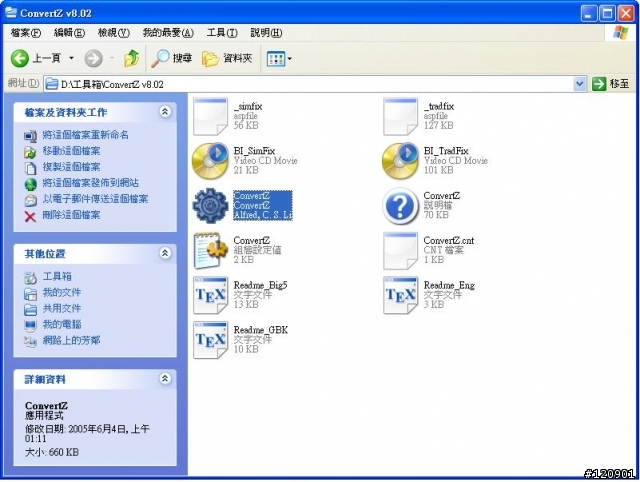Viewport: 640px width, 482px height.
Task: Collapse the File and Folder Tasks panel
Action: tap(165, 111)
